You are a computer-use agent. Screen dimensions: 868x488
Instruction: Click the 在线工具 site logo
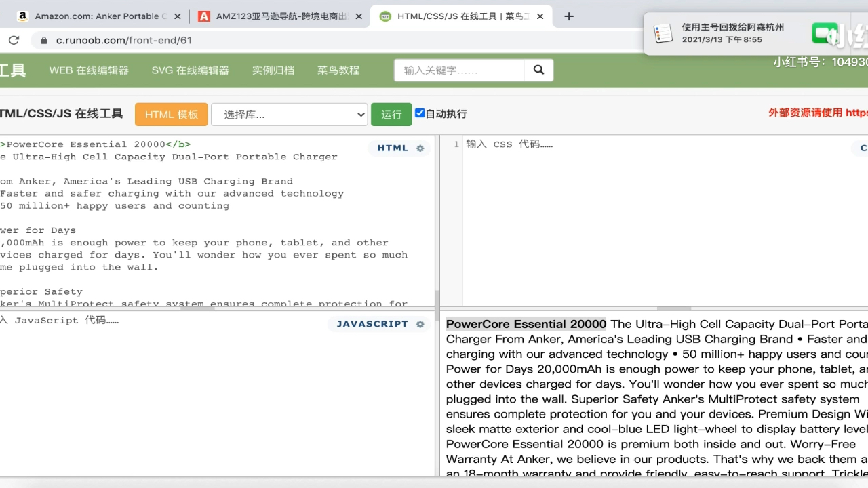point(12,70)
